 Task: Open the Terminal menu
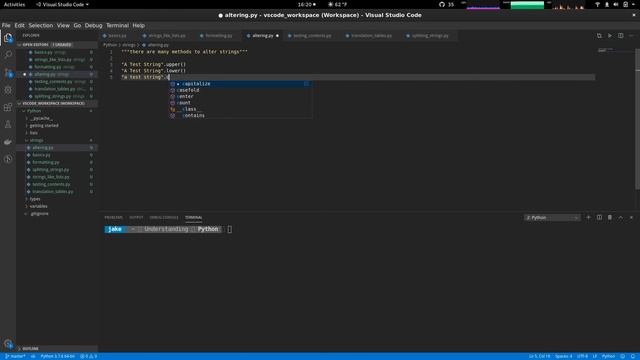[x=118, y=25]
